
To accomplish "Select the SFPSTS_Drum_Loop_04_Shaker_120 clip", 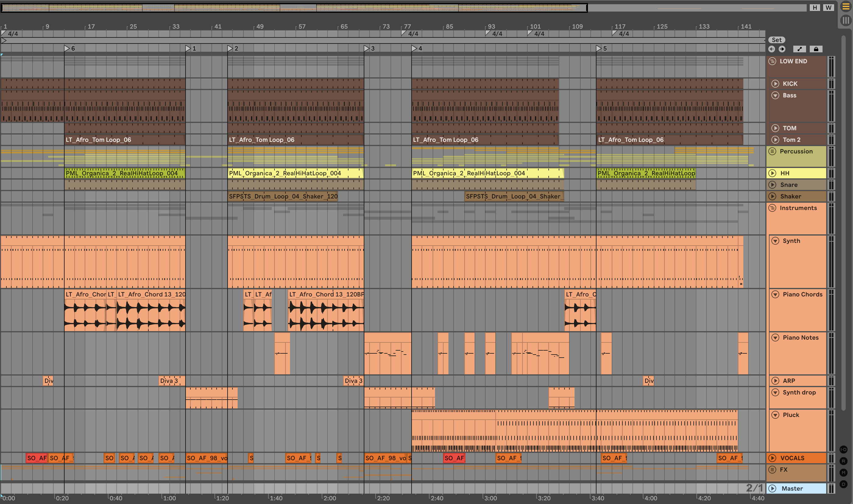I will tap(283, 196).
